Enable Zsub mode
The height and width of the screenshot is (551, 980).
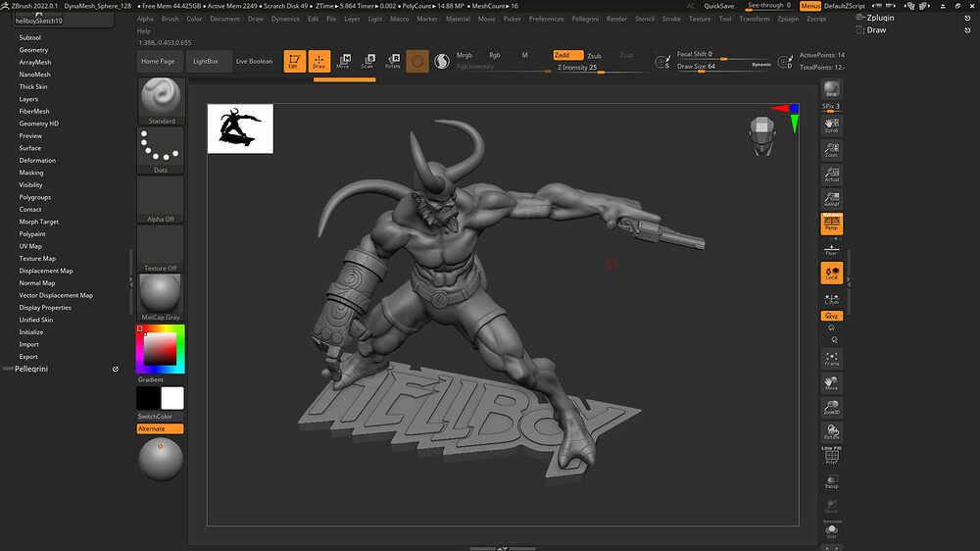(x=595, y=56)
